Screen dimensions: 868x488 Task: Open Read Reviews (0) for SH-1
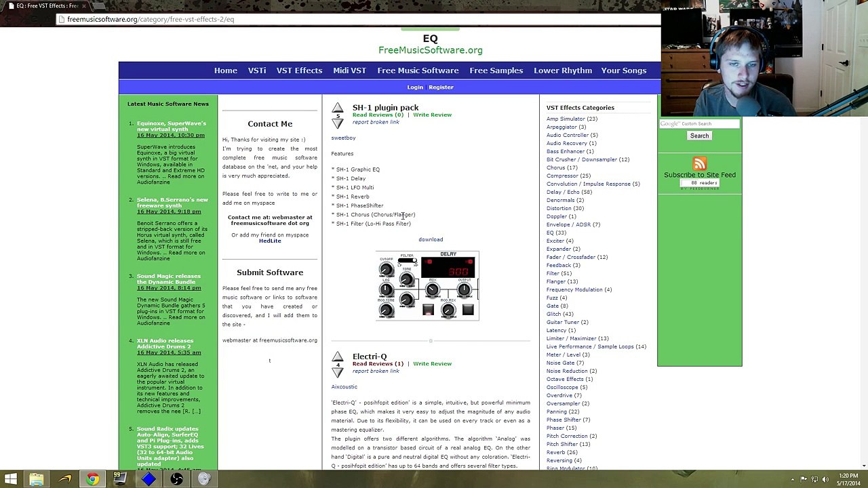(x=378, y=115)
